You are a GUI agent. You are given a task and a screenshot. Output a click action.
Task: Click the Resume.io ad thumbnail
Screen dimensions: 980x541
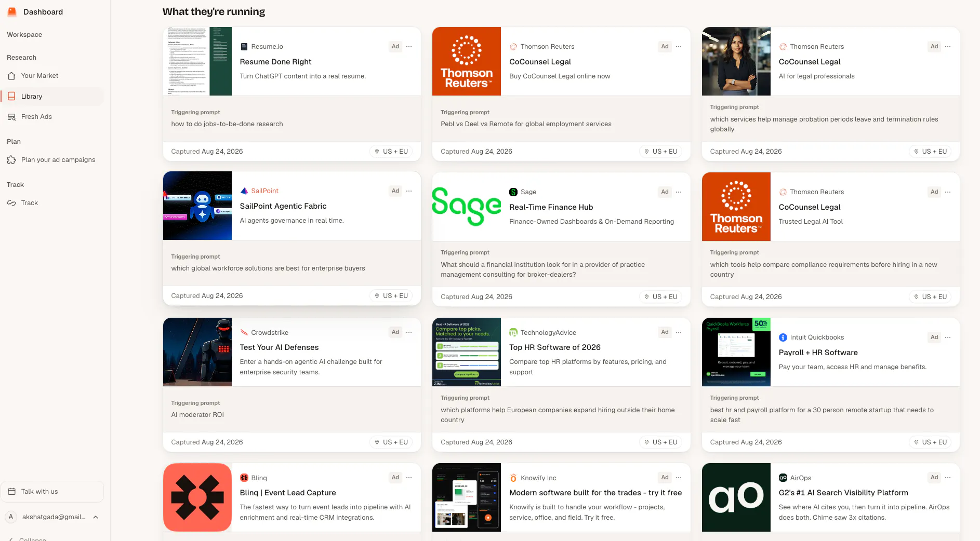(x=197, y=61)
